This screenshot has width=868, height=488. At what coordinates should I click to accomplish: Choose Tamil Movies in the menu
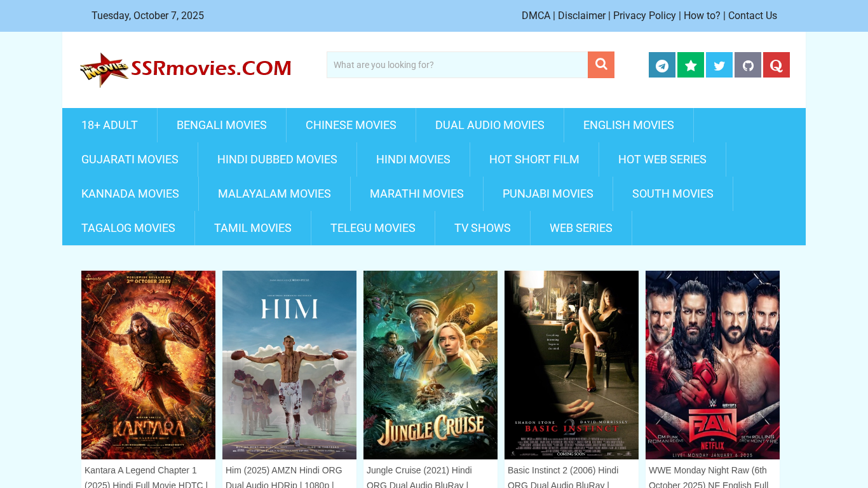[x=253, y=228]
